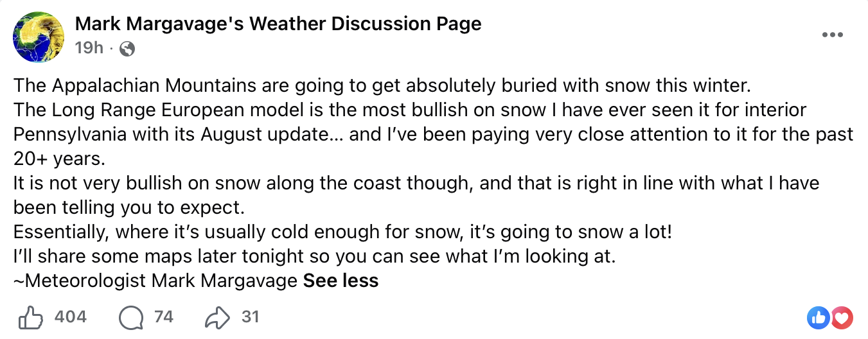Click the not very bullish coast sentence

click(416, 195)
